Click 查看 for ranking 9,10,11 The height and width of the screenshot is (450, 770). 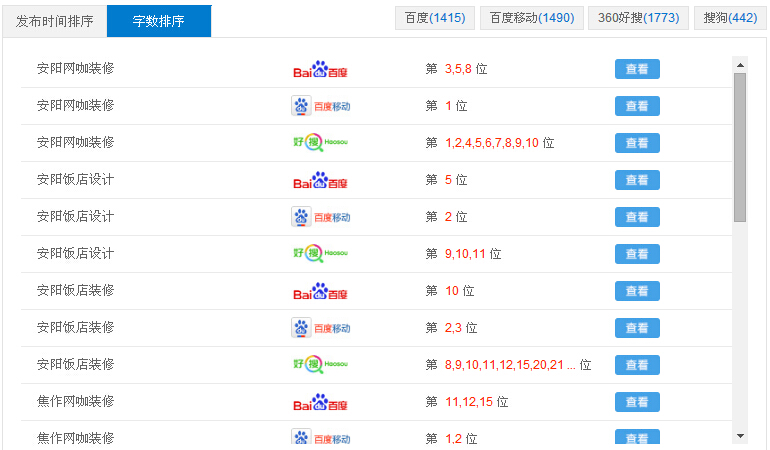pyautogui.click(x=637, y=254)
